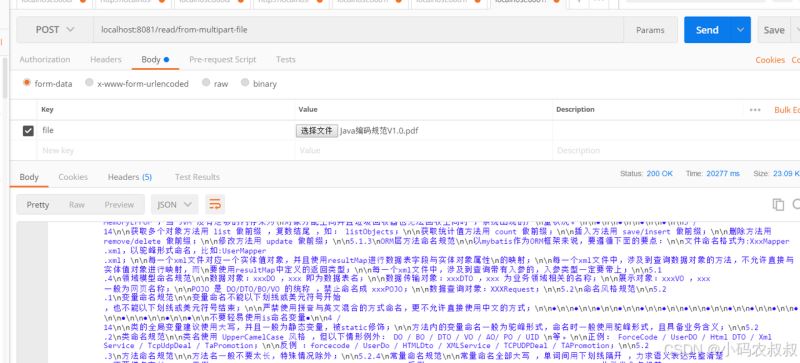The height and width of the screenshot is (363, 800).
Task: Toggle the line wrap icon
Action: pos(215,205)
